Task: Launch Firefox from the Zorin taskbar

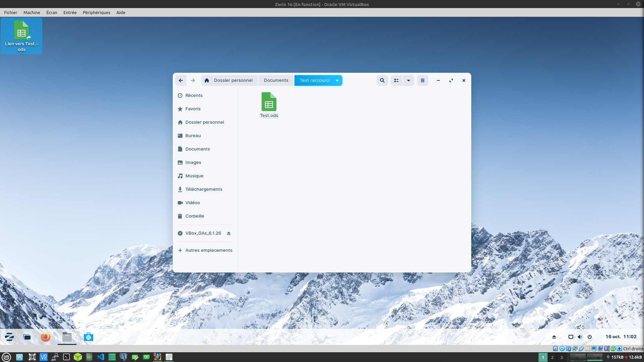Action: point(46,337)
